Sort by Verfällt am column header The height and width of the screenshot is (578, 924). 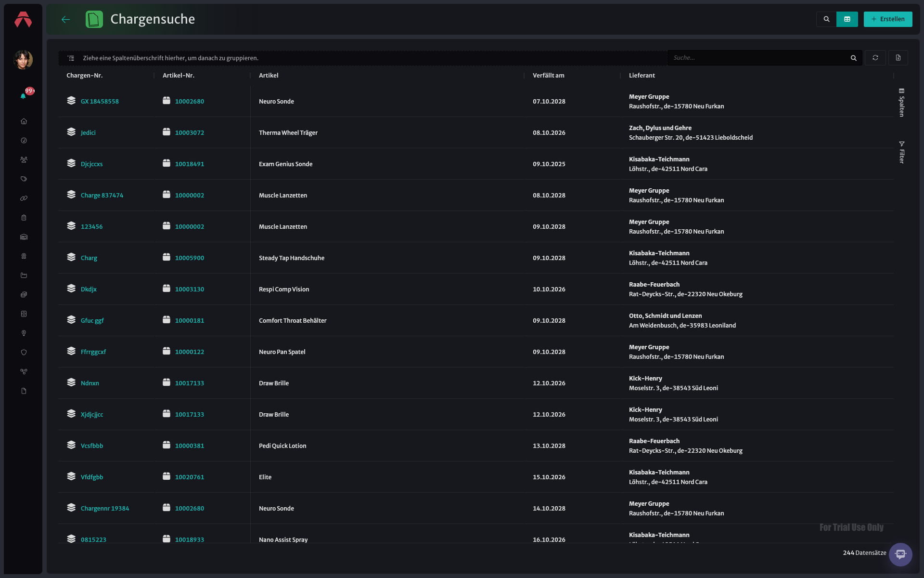pos(548,76)
